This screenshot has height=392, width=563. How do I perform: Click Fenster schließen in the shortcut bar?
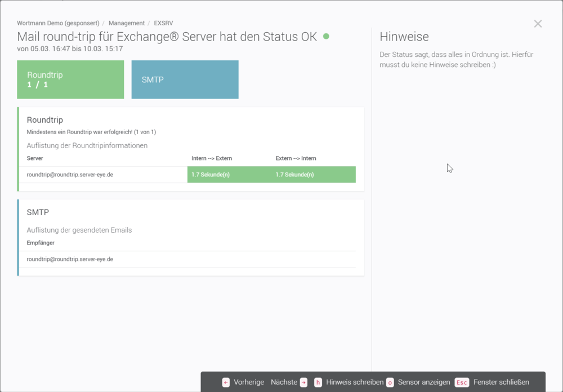point(501,382)
